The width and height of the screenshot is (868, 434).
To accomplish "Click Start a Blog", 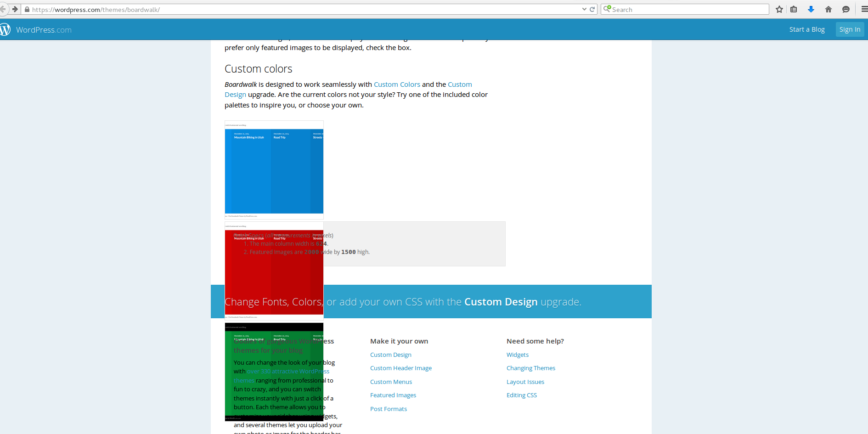I will pos(807,29).
